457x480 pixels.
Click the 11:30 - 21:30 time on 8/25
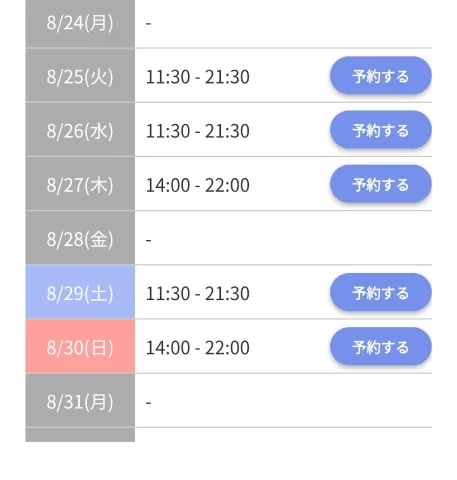[x=198, y=77]
